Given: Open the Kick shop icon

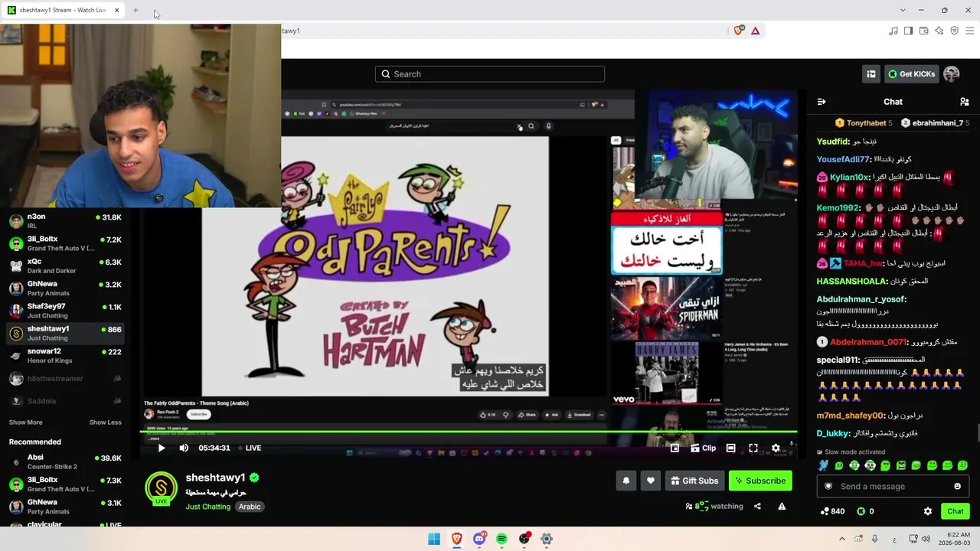Looking at the screenshot, I should 871,74.
